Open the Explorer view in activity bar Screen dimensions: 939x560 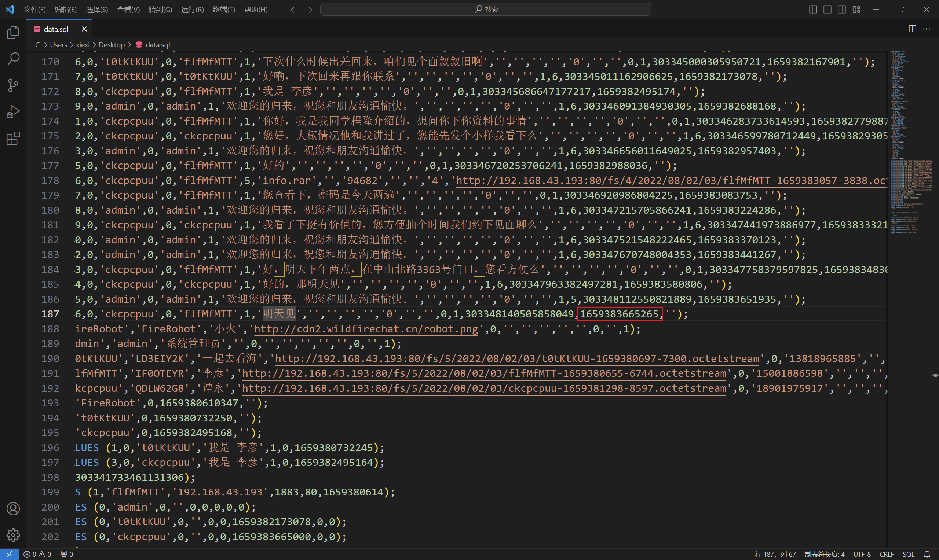click(13, 33)
